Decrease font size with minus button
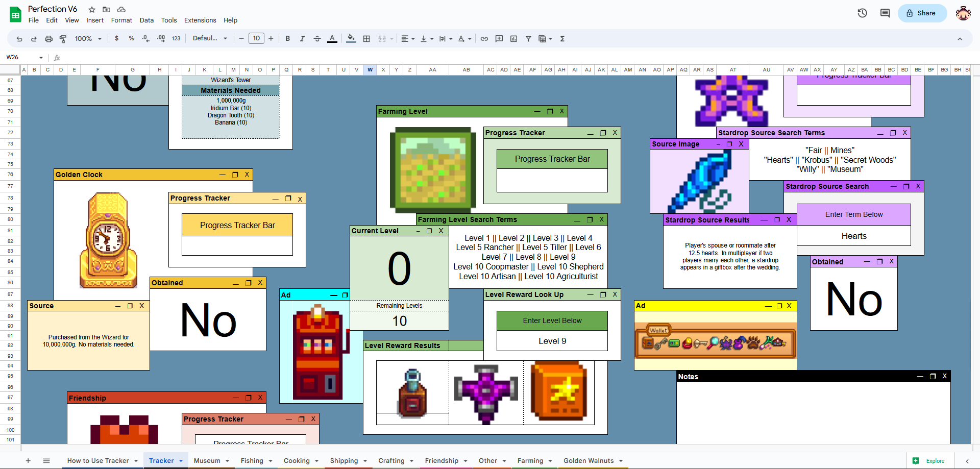980x469 pixels. 241,39
